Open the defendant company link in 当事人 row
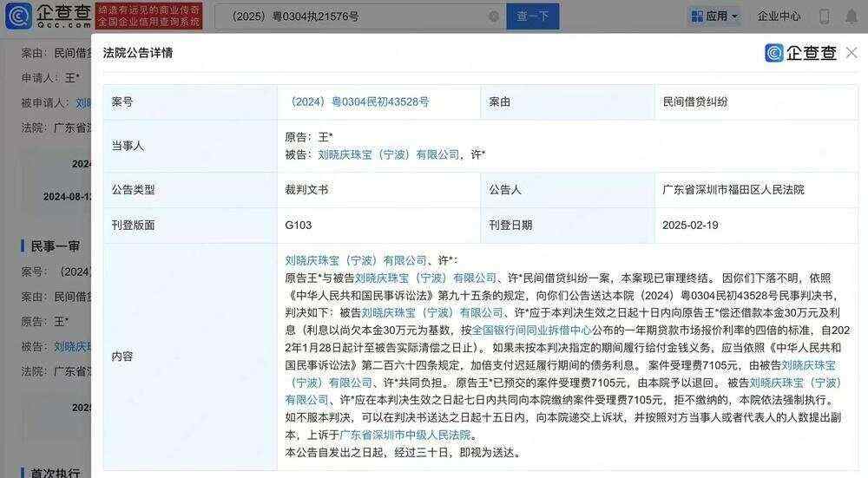 388,154
